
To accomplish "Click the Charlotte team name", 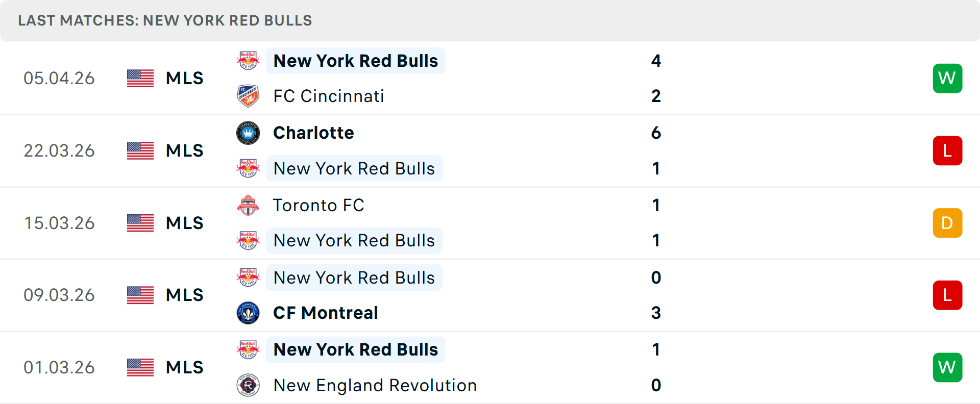I will [x=313, y=133].
